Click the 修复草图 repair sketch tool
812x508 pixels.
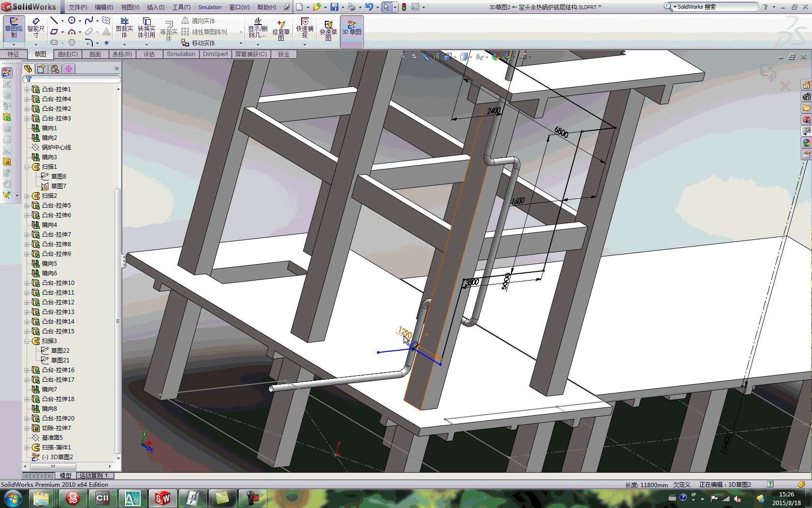point(281,30)
